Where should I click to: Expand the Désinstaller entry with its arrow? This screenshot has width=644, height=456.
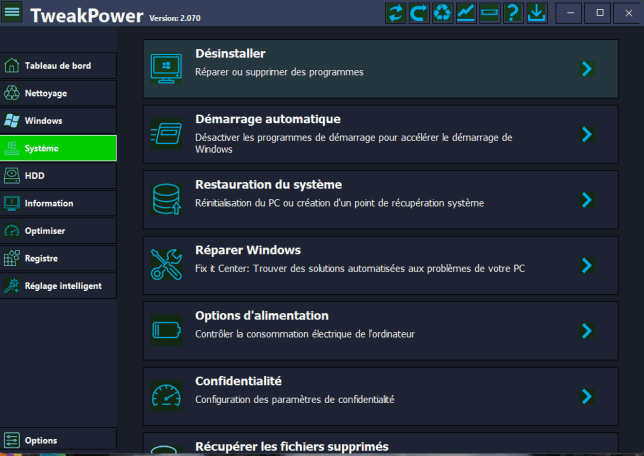(587, 69)
